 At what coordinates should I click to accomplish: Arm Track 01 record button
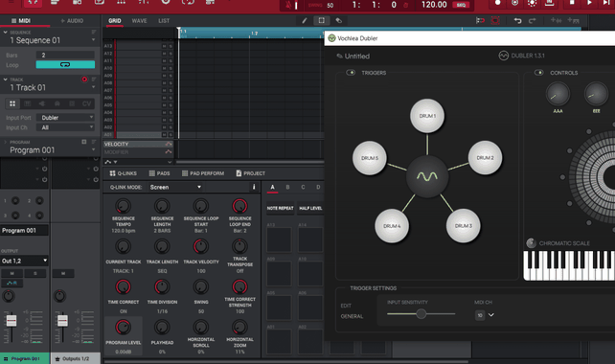84,80
